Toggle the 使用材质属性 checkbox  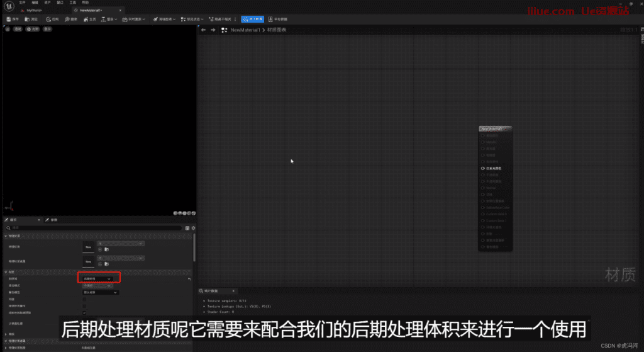click(84, 306)
